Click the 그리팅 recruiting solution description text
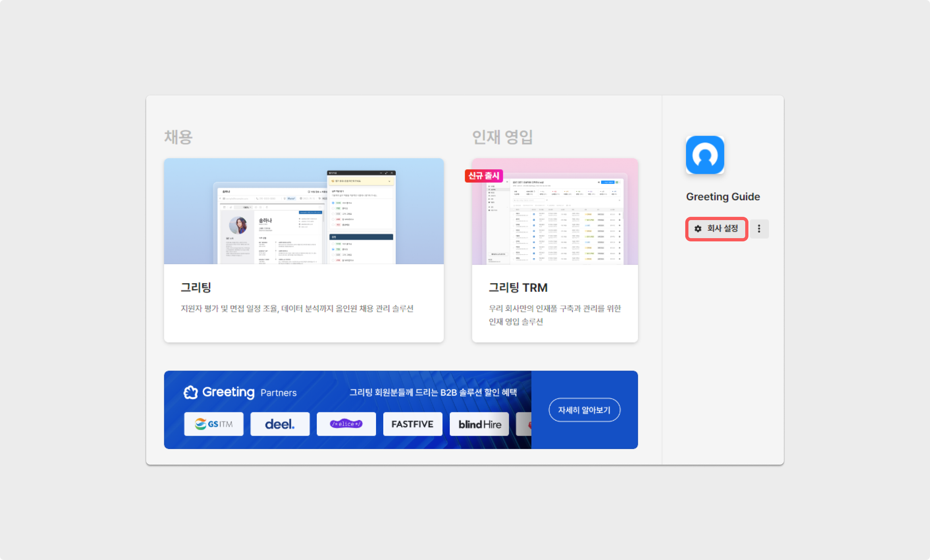 coord(297,309)
